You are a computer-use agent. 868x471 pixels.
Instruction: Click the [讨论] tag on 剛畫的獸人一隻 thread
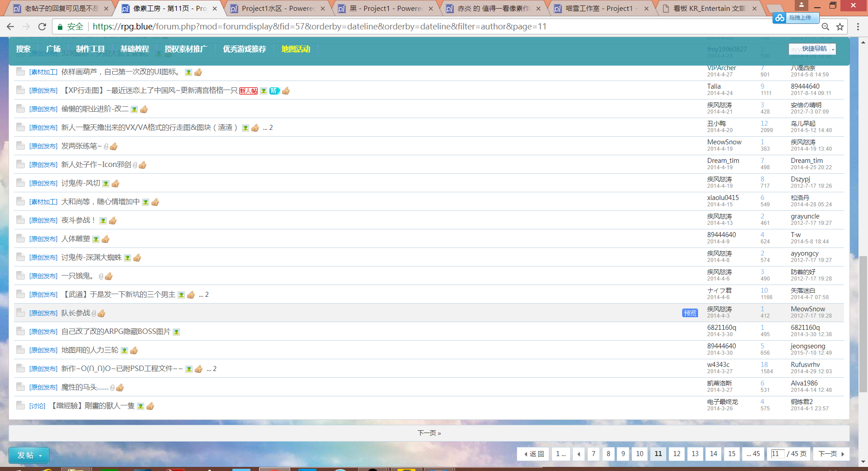pyautogui.click(x=37, y=406)
